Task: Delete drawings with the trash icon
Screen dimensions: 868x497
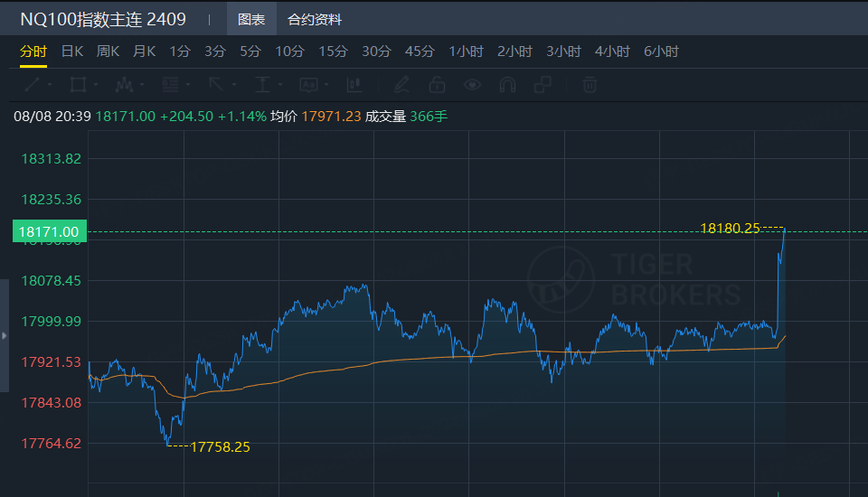Action: point(590,85)
